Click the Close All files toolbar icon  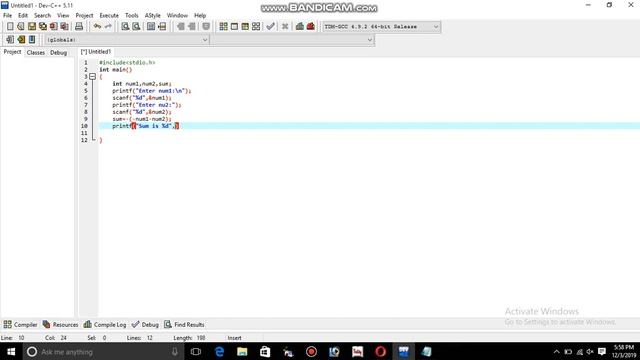tap(64, 27)
